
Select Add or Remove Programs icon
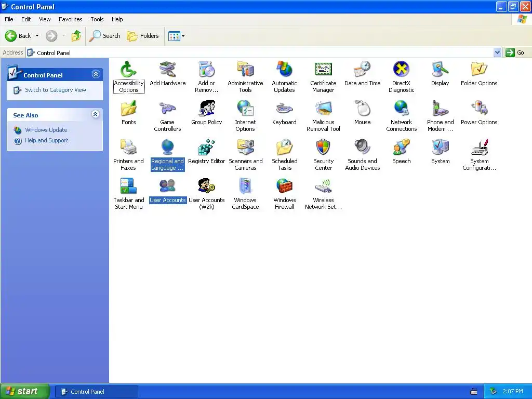point(206,70)
